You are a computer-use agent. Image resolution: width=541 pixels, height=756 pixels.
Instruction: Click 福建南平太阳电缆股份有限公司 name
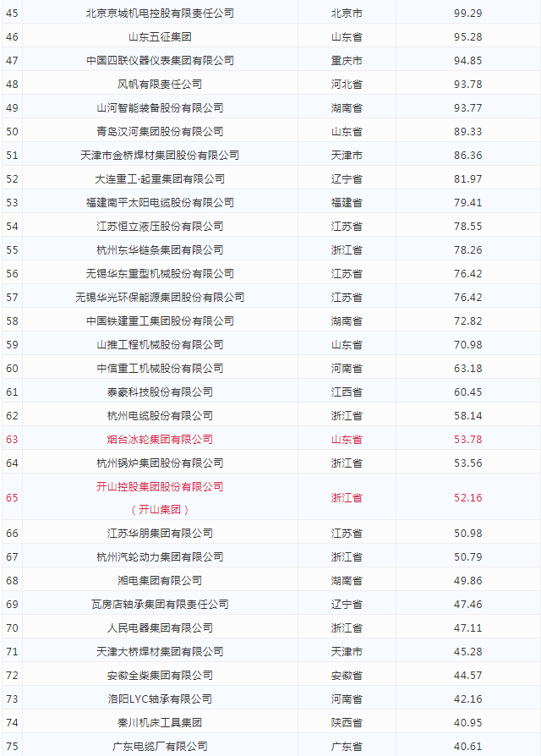click(x=160, y=202)
